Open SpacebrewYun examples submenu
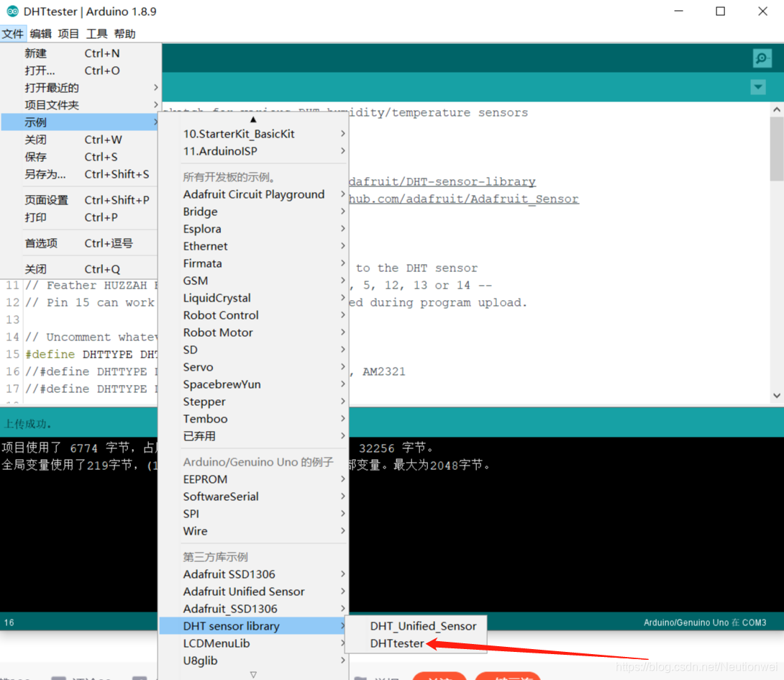Viewport: 784px width, 680px height. click(253, 384)
